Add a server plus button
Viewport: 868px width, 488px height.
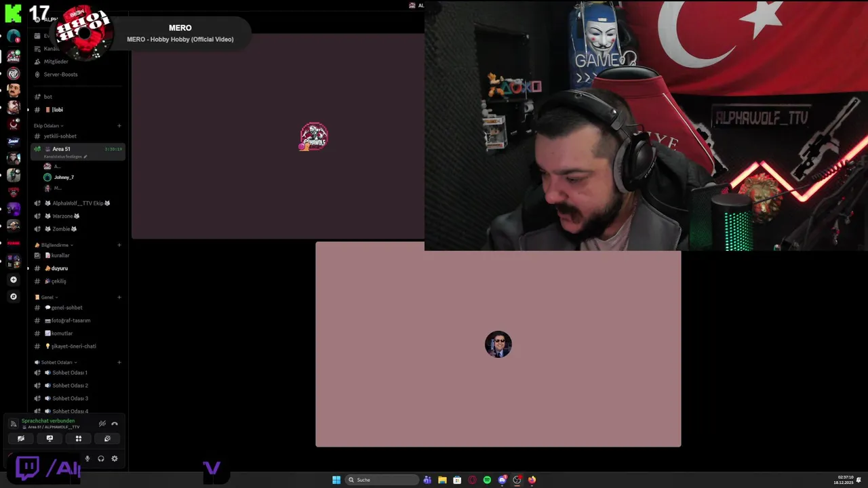pos(13,279)
